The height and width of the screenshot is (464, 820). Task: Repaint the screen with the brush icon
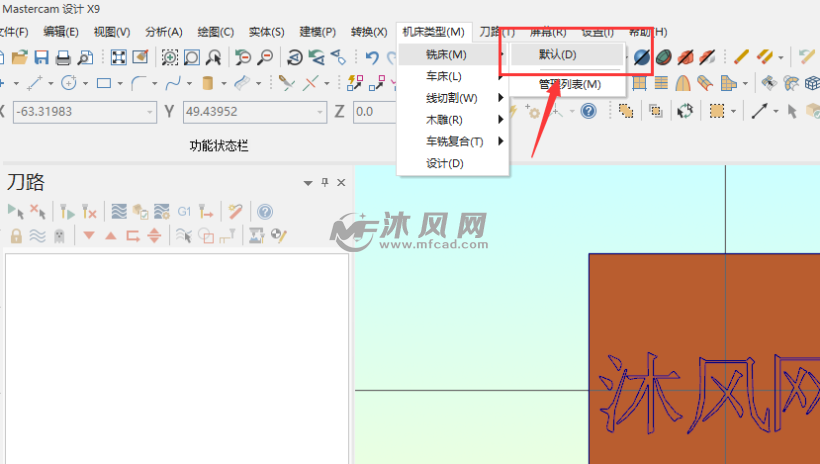(x=140, y=57)
